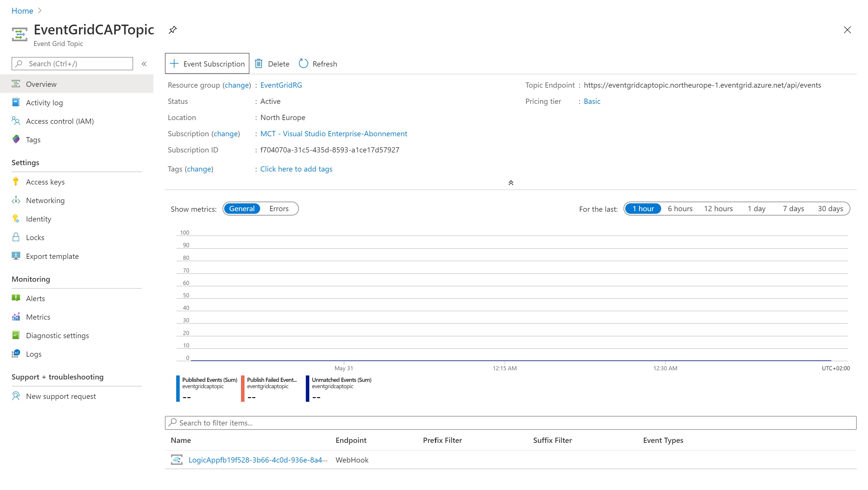Click the LogicApp subscription row icon

point(176,460)
